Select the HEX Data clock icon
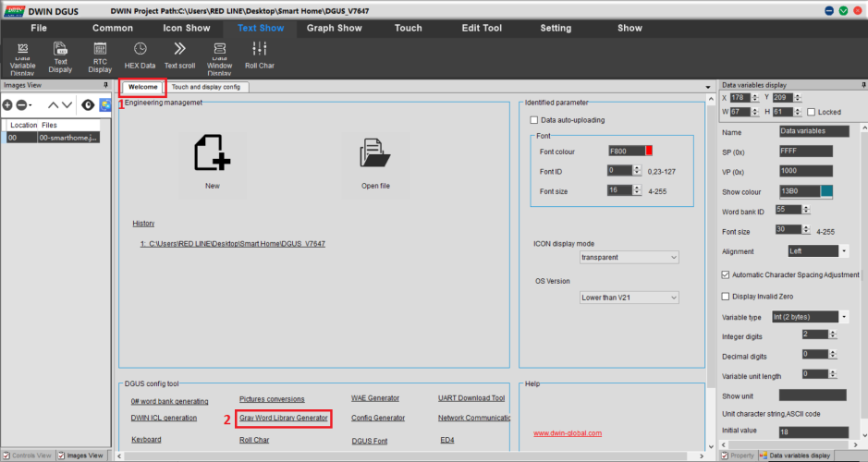The height and width of the screenshot is (462, 868). (140, 49)
